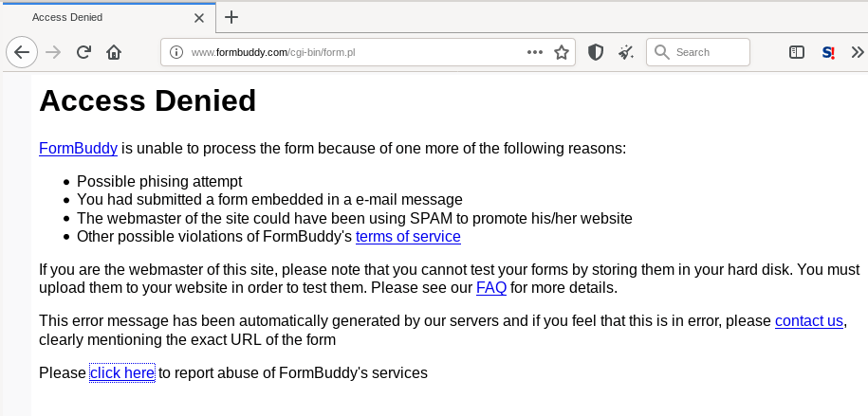Screen dimensions: 868x416
Task: View site information for formbuddy.com
Action: pyautogui.click(x=175, y=52)
